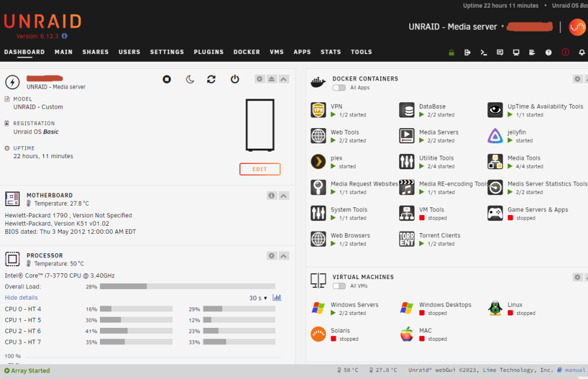This screenshot has height=379, width=588.
Task: Click the EDIT button
Action: pyautogui.click(x=260, y=169)
